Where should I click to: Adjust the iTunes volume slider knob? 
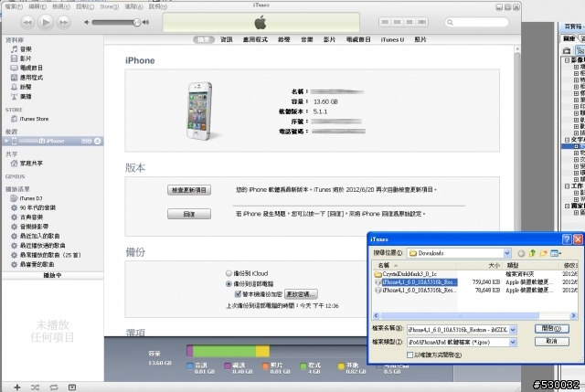(136, 22)
